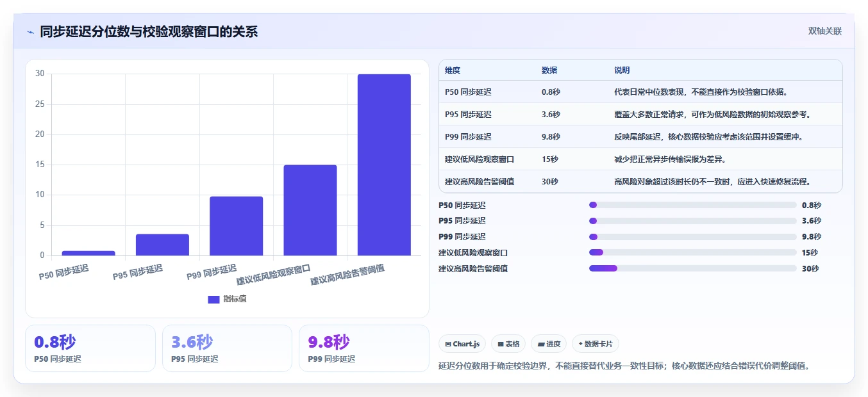Click the lightning icon beside the card title
Viewport: 868px width, 397px height.
30,31
